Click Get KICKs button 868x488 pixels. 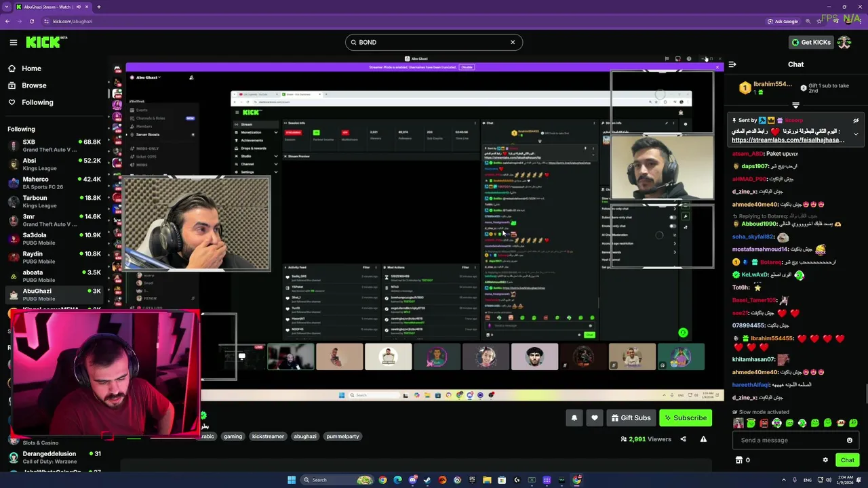click(x=811, y=42)
